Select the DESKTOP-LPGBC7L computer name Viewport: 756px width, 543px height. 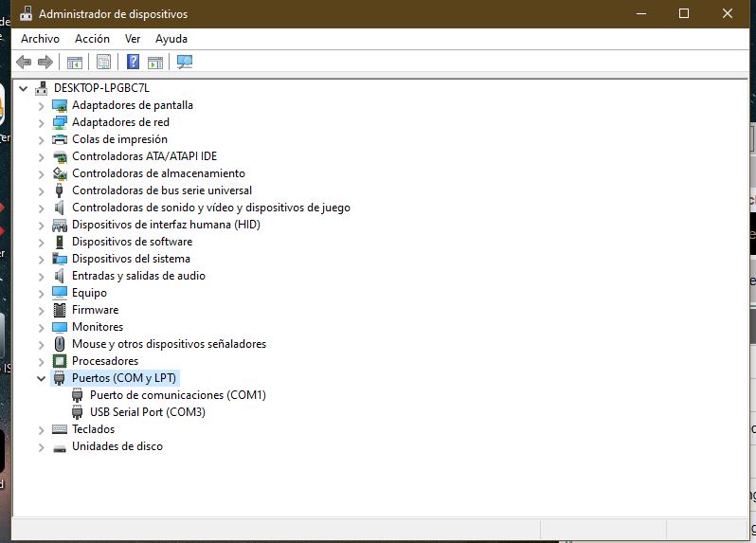point(101,88)
